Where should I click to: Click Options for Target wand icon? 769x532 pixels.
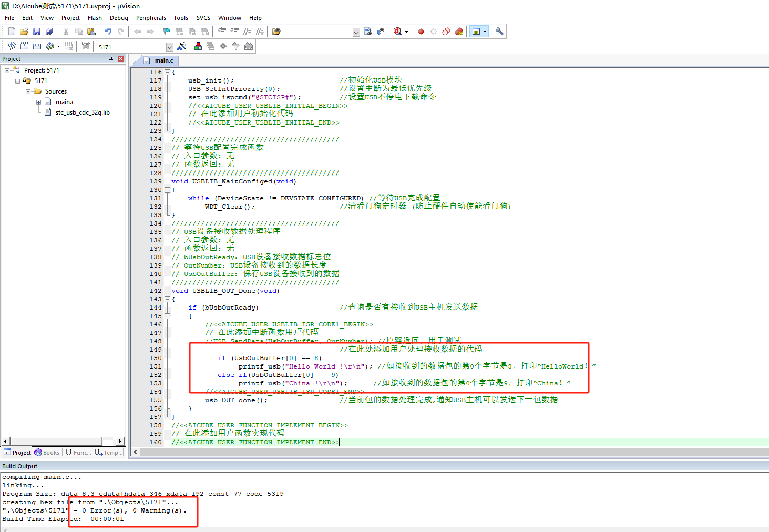182,47
